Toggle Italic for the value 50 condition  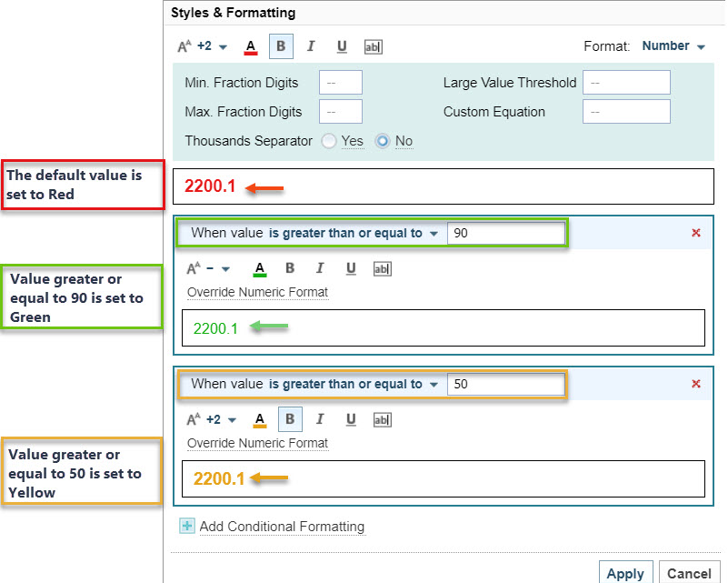click(320, 419)
